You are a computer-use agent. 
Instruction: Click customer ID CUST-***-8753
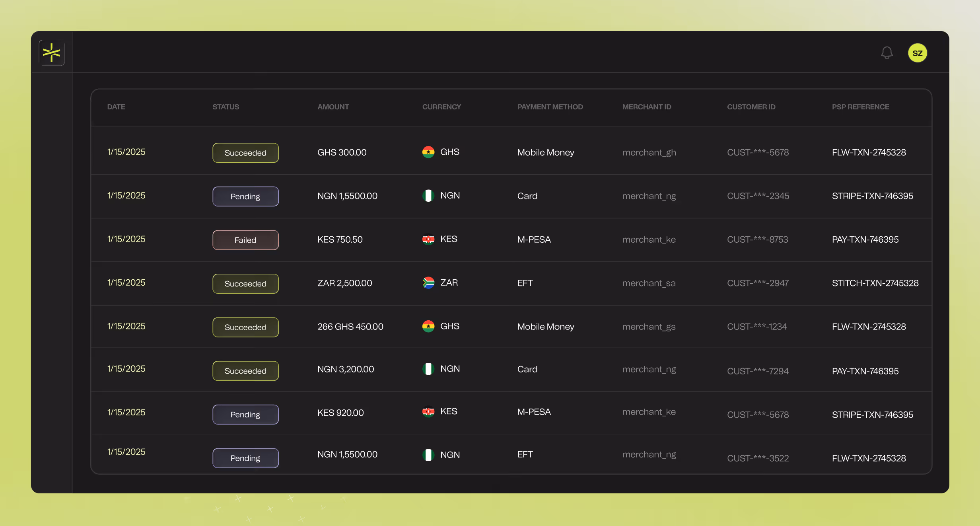click(757, 239)
